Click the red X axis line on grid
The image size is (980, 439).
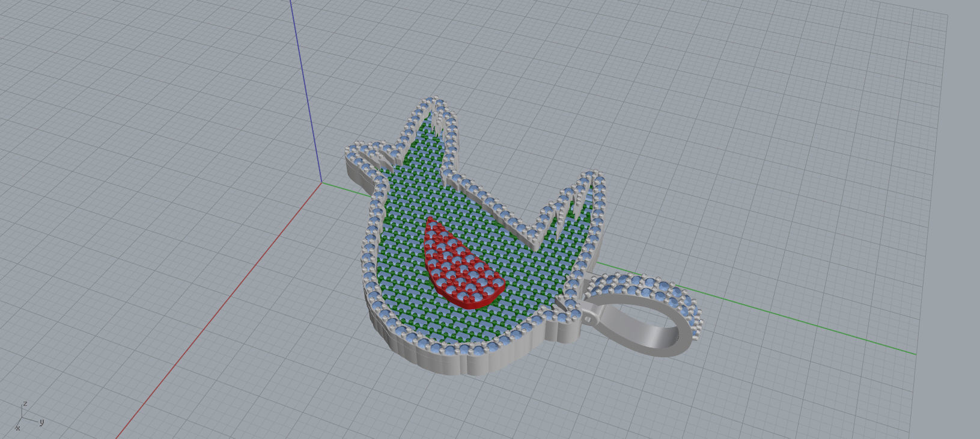[x=219, y=310]
